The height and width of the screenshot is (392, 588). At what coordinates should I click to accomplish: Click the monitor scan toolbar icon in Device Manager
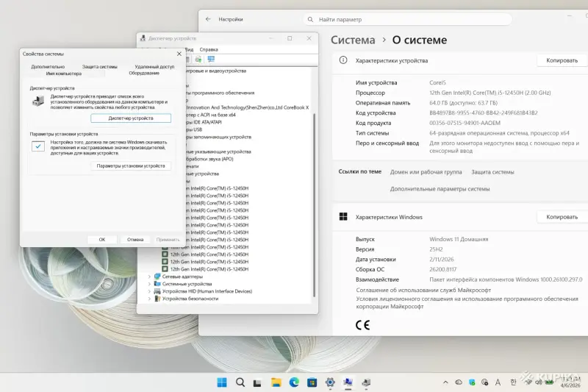(211, 60)
